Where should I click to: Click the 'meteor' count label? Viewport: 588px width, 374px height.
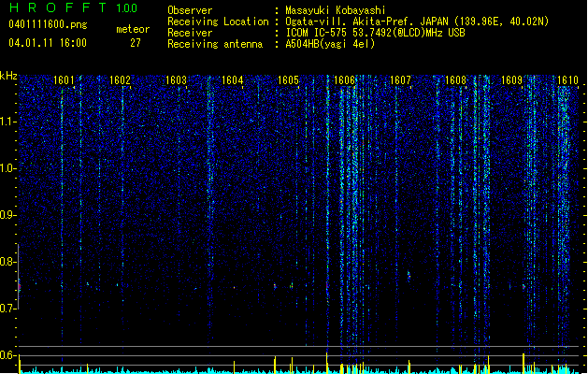pos(133,29)
